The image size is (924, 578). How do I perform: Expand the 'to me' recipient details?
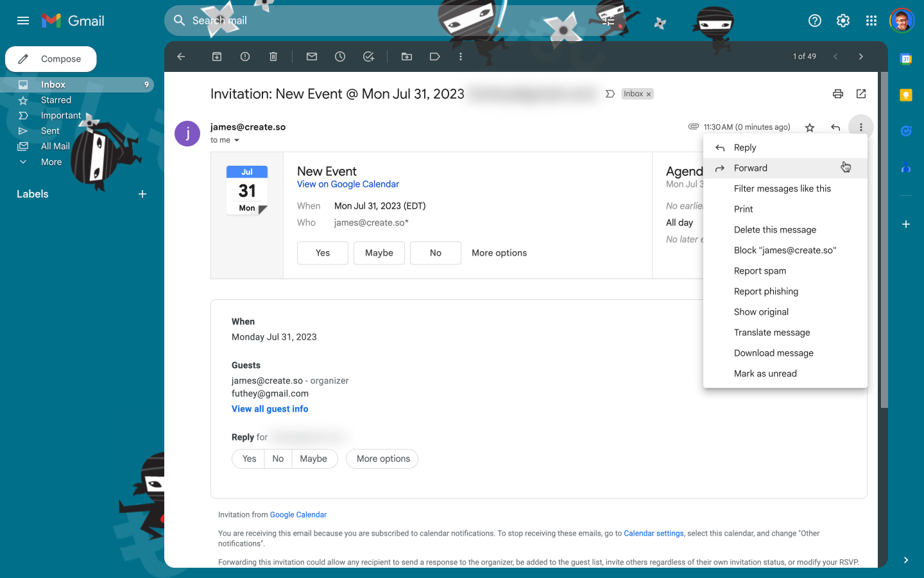pyautogui.click(x=223, y=139)
